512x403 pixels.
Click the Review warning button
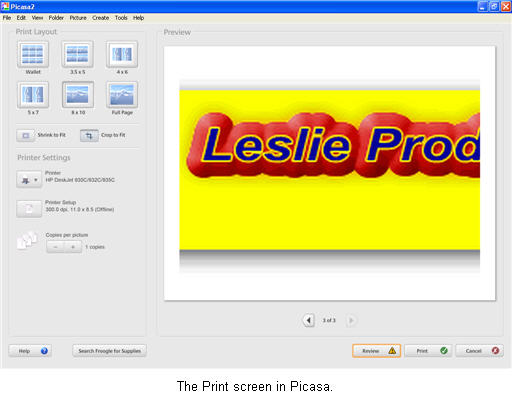coord(376,351)
